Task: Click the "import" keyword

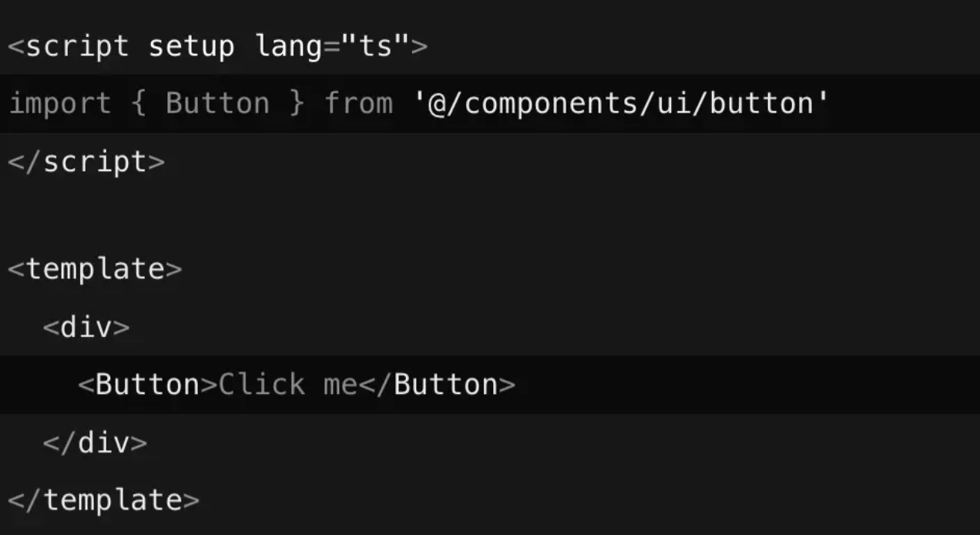Action: [x=59, y=103]
